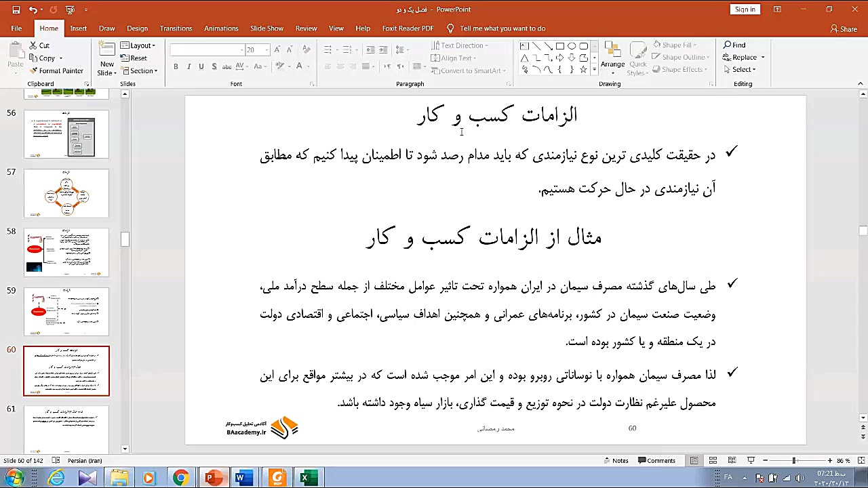Expand the Section dropdown

tap(139, 71)
